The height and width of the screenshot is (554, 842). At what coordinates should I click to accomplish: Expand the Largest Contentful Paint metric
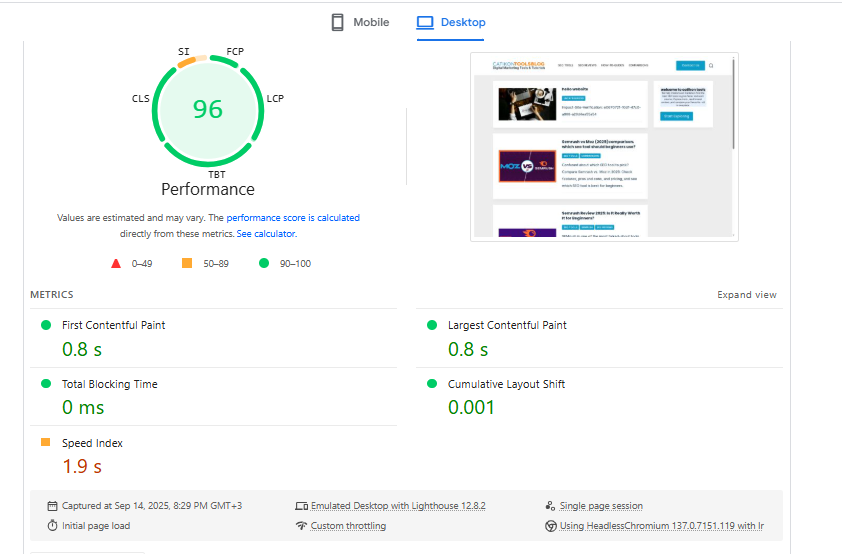point(507,325)
